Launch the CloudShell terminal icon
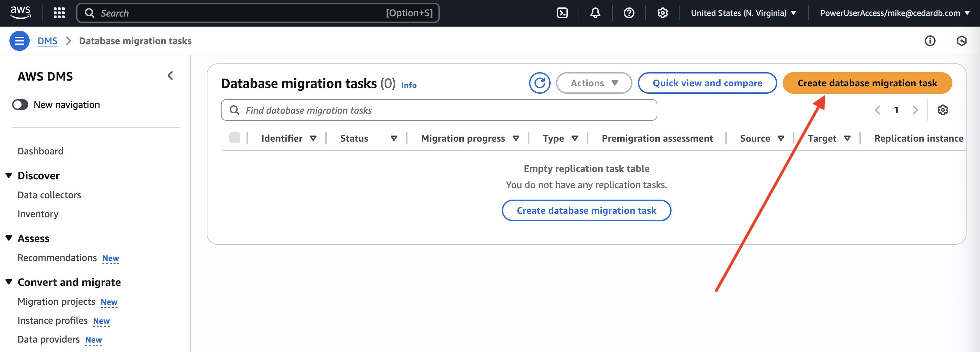Image resolution: width=980 pixels, height=352 pixels. pos(562,13)
